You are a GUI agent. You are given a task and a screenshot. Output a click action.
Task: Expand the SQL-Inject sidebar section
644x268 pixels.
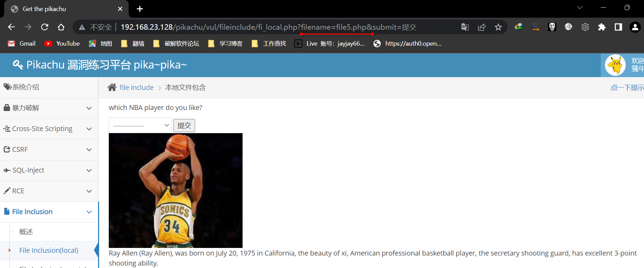pyautogui.click(x=48, y=170)
